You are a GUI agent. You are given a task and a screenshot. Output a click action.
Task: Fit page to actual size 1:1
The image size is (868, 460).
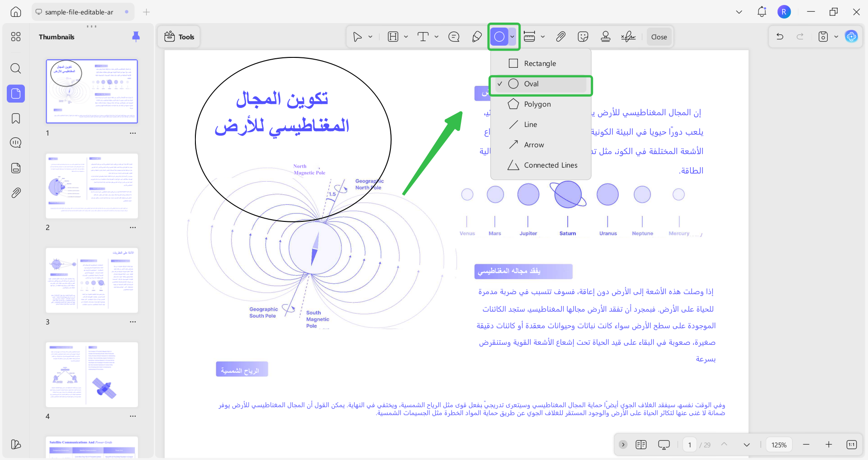tap(851, 445)
